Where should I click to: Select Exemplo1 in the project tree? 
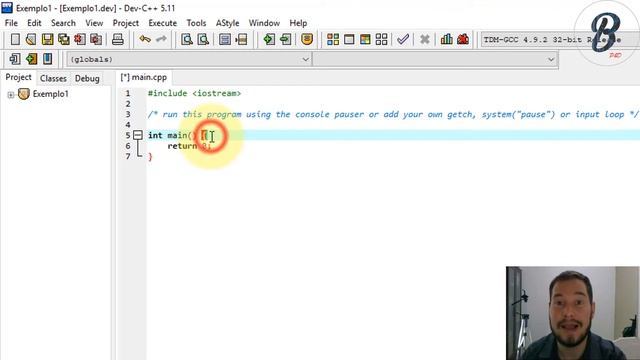click(x=51, y=94)
